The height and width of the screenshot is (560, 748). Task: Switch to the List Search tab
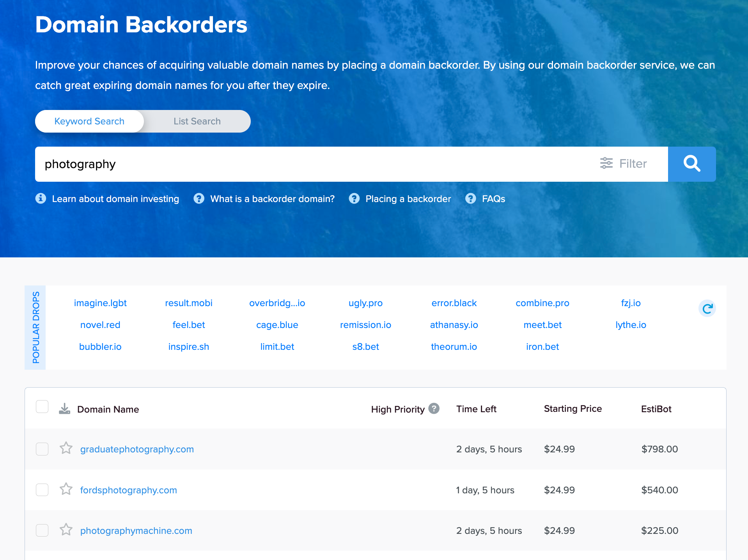pyautogui.click(x=197, y=121)
